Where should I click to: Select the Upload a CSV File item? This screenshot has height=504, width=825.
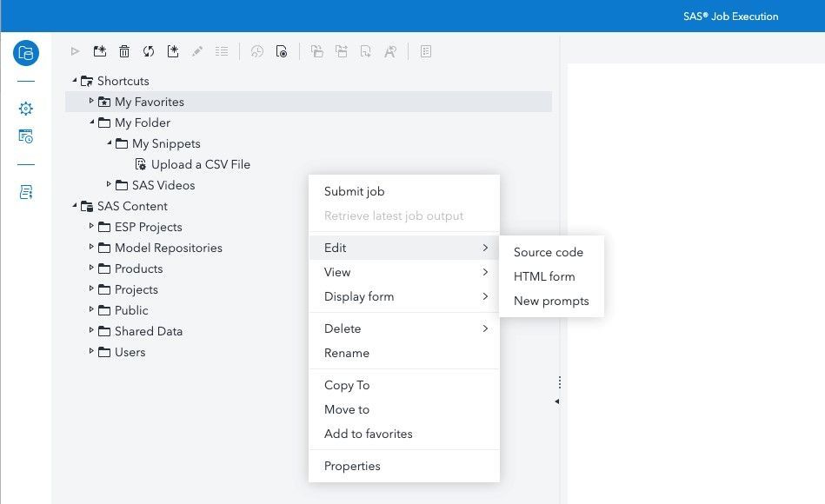(200, 164)
